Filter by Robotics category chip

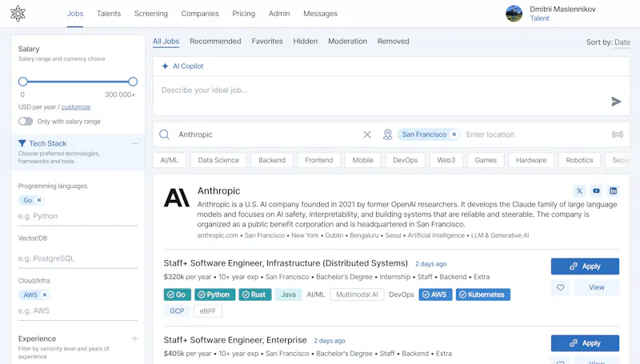tap(579, 160)
